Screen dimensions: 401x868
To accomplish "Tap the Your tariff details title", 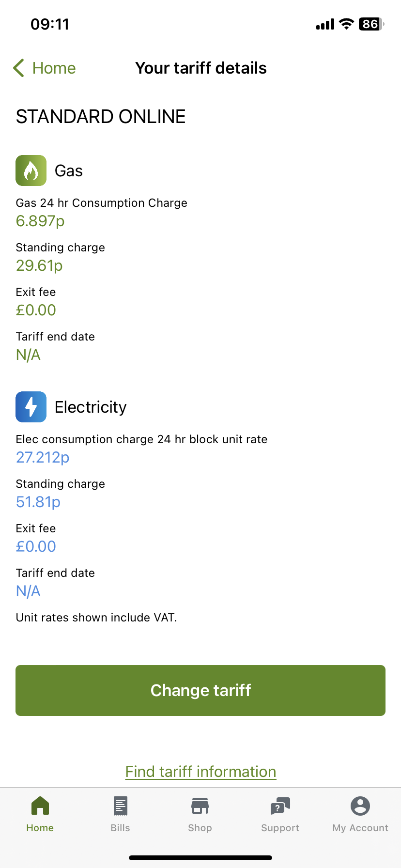I will point(201,68).
